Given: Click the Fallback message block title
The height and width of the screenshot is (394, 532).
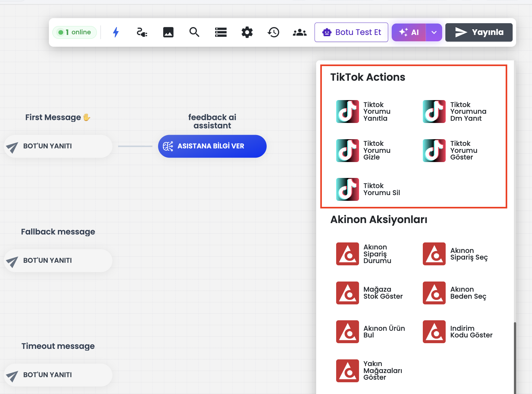Looking at the screenshot, I should [x=58, y=232].
